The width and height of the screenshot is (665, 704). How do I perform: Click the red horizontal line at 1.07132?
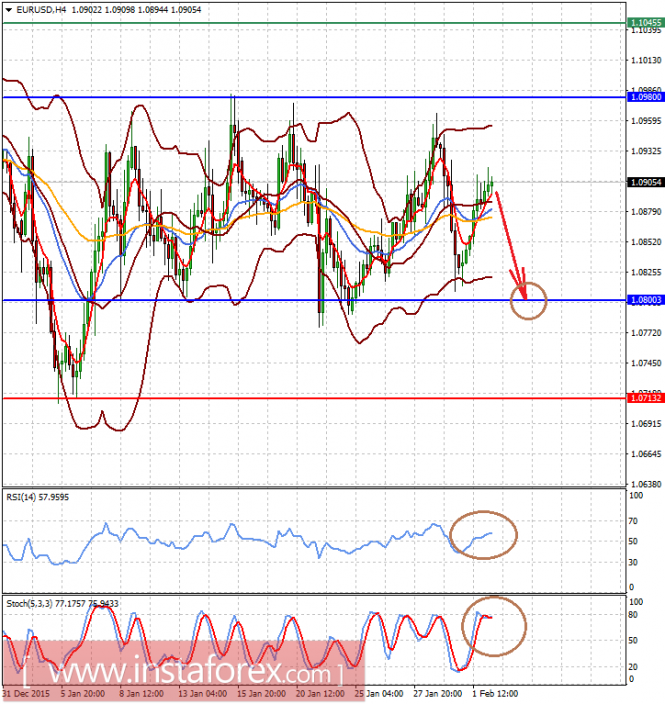314,398
